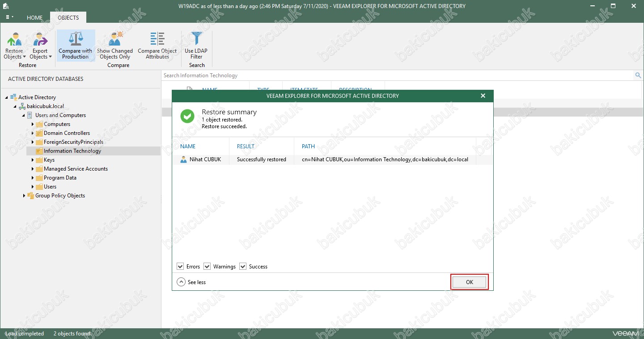
Task: Open the Restore Objects ribbon button
Action: (15, 46)
